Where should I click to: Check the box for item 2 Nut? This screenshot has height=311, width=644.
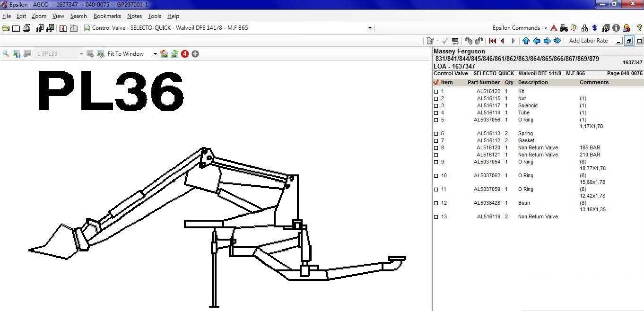coord(436,99)
